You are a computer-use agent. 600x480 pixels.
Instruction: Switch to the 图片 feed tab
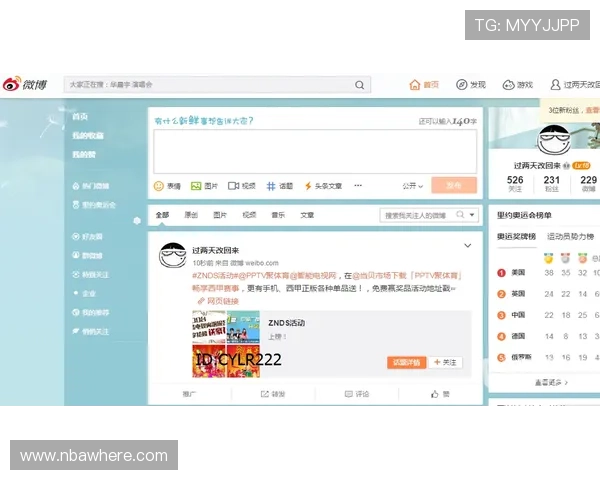tap(220, 215)
